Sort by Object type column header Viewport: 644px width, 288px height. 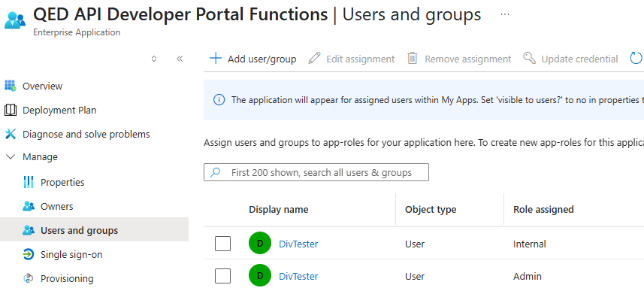click(x=431, y=210)
